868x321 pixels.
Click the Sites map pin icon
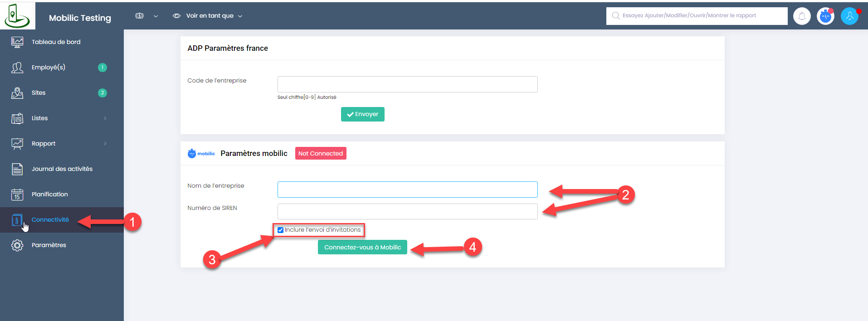(x=17, y=93)
